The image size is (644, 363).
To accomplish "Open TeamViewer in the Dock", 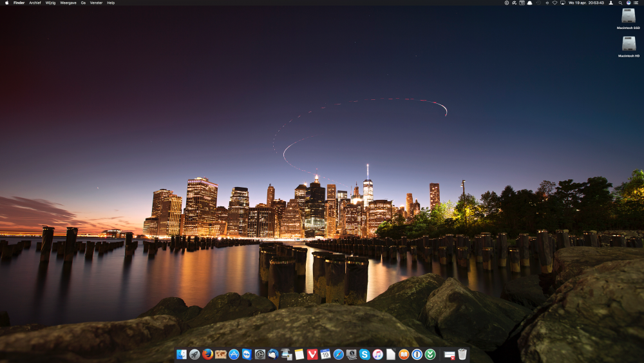I will tap(247, 354).
